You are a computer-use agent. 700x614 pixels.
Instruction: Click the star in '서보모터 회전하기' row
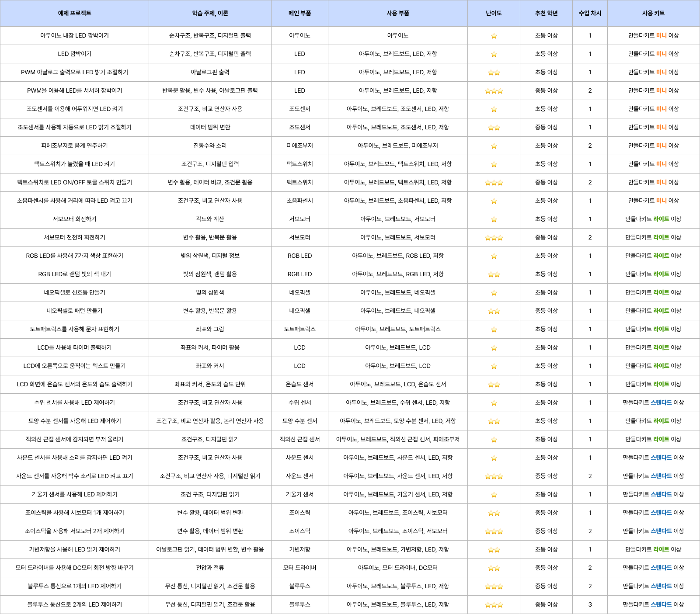pyautogui.click(x=494, y=219)
